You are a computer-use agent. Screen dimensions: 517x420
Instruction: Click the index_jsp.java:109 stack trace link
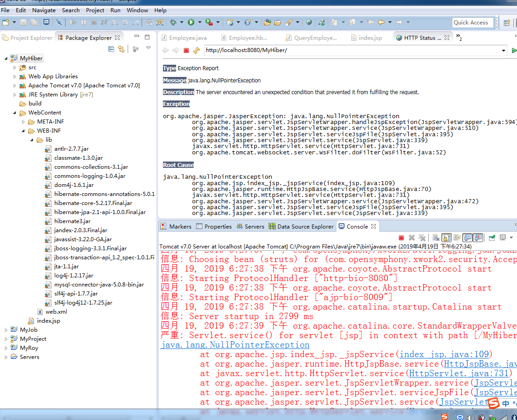click(x=444, y=354)
